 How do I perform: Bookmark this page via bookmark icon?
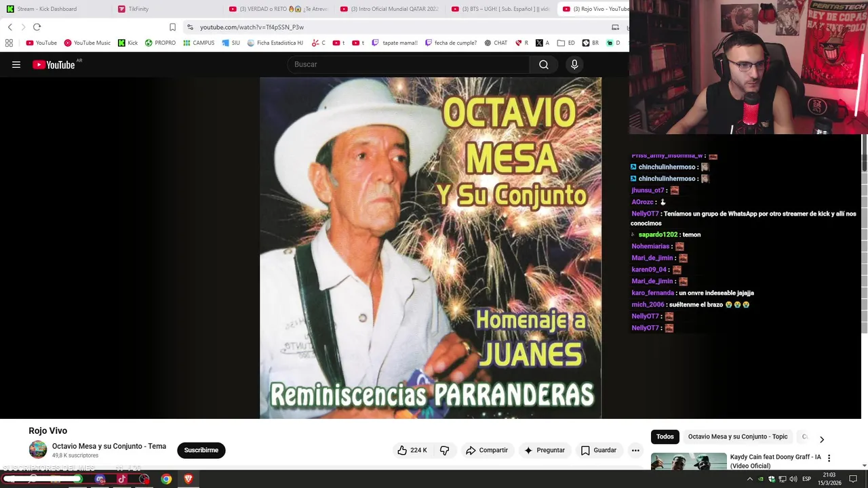[172, 27]
